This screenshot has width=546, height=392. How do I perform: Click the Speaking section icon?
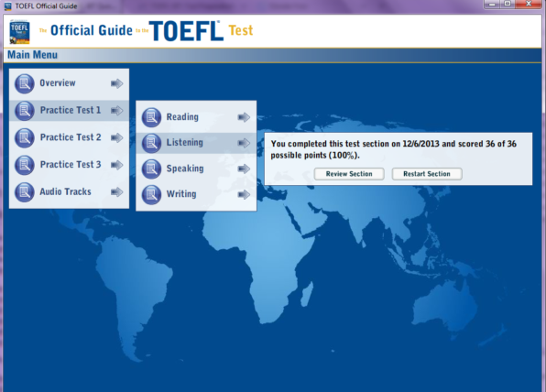pyautogui.click(x=151, y=169)
